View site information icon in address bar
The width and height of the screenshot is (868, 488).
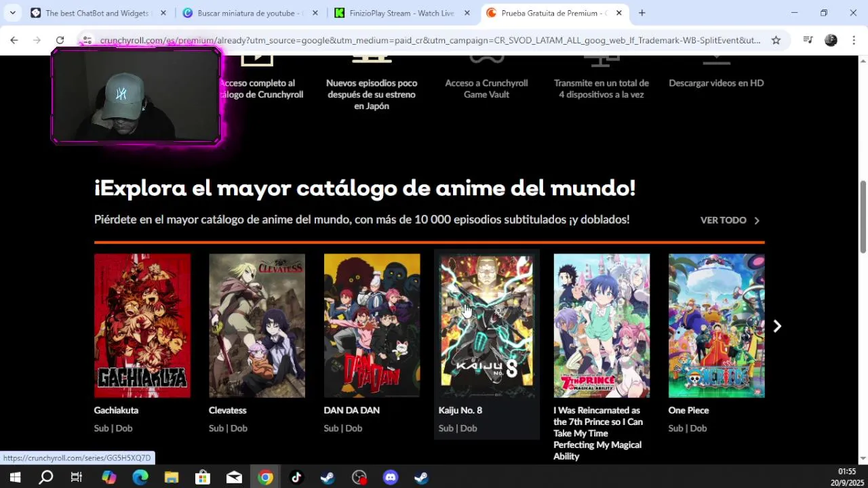click(x=87, y=40)
